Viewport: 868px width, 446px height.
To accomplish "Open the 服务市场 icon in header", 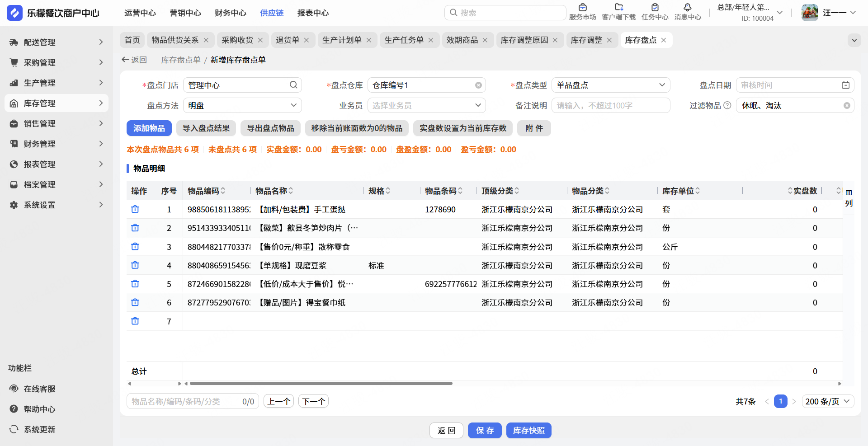I will (x=582, y=8).
